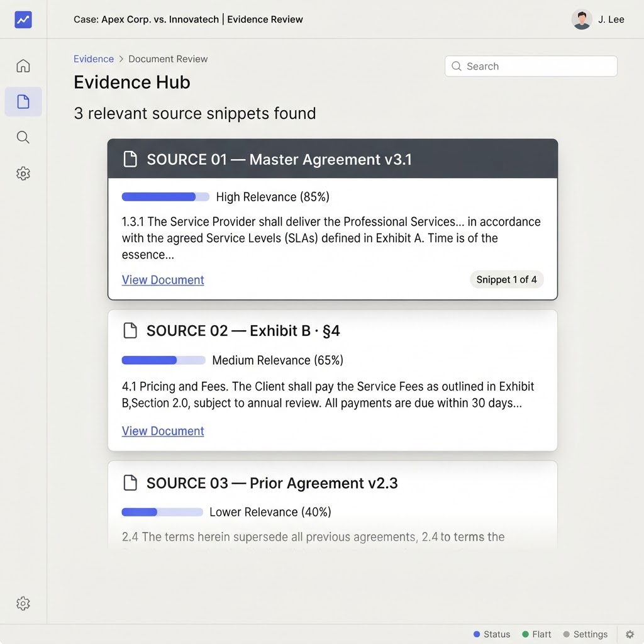Click the SOURCE 02 document icon
This screenshot has height=644, width=644.
pyautogui.click(x=130, y=331)
